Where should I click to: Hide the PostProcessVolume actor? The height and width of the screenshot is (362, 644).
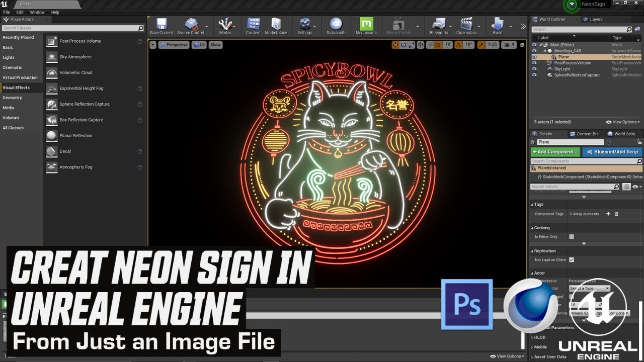click(534, 63)
